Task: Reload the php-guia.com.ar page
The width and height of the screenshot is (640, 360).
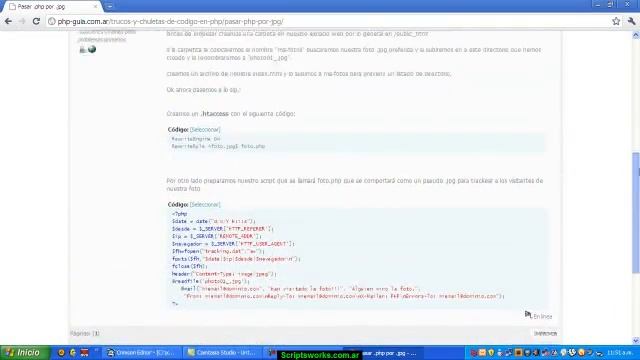Action: click(x=36, y=21)
